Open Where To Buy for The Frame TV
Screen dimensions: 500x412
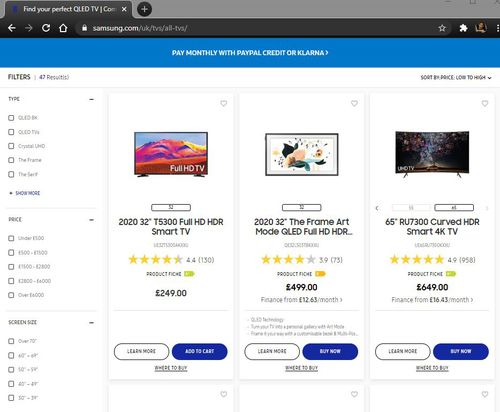pos(302,368)
